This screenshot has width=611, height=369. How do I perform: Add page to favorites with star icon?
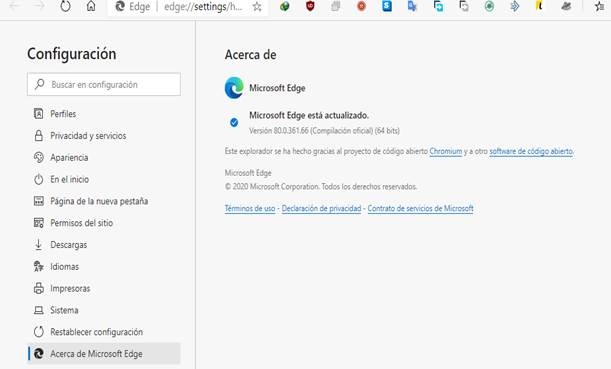pos(257,7)
